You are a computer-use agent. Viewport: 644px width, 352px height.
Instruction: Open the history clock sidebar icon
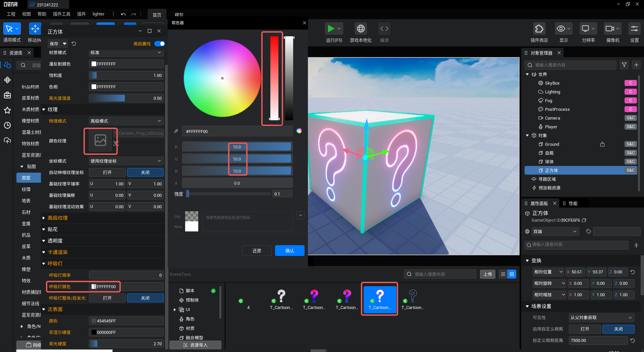click(x=7, y=125)
